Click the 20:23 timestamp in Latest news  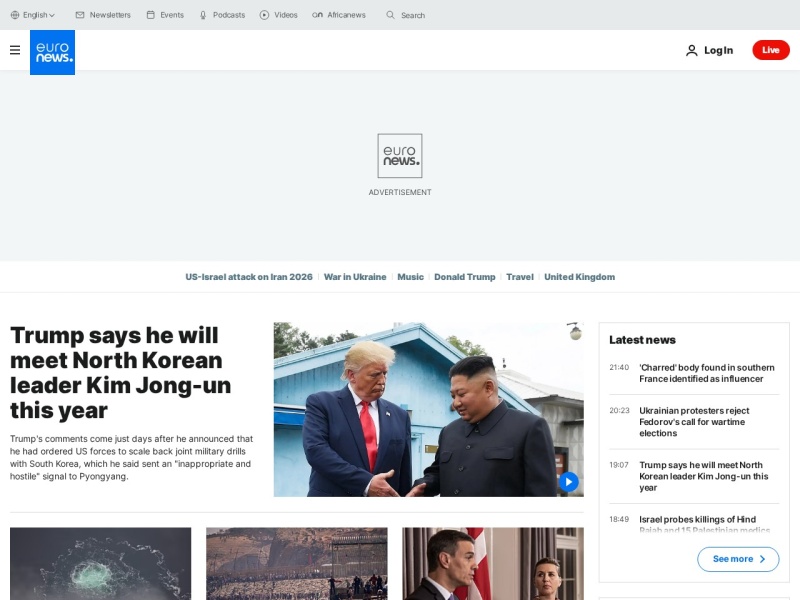coord(619,410)
